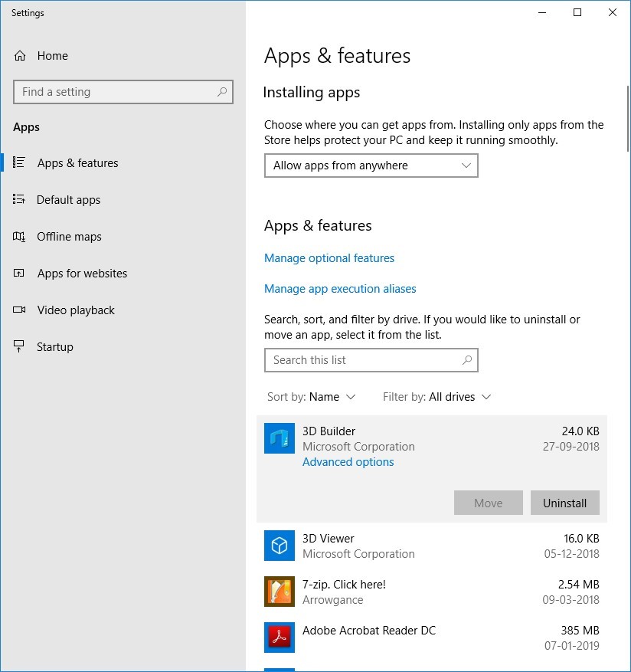This screenshot has width=631, height=672.
Task: Click the 7-zip app icon
Action: (x=280, y=592)
